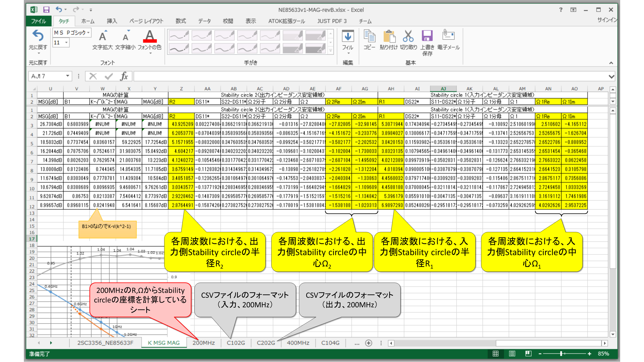Switch to the 200MHz sheet tab
Image resolution: width=644 pixels, height=362 pixels.
pos(204,343)
